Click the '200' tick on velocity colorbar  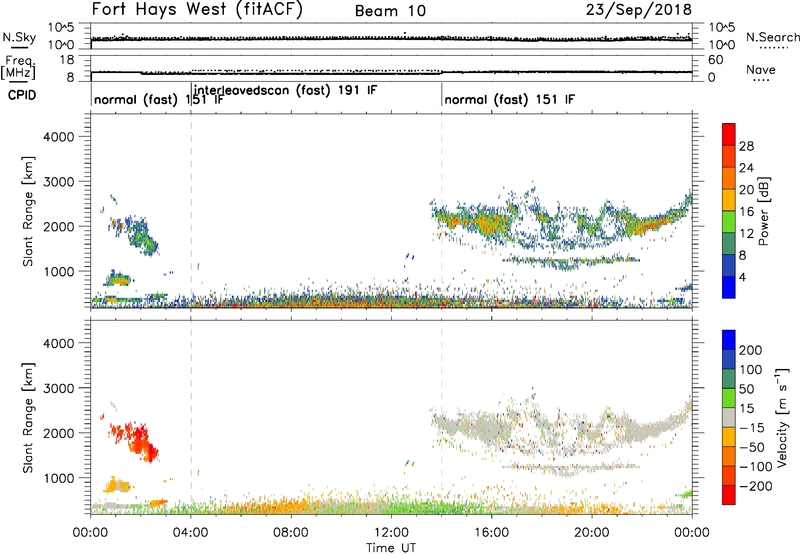coord(751,350)
